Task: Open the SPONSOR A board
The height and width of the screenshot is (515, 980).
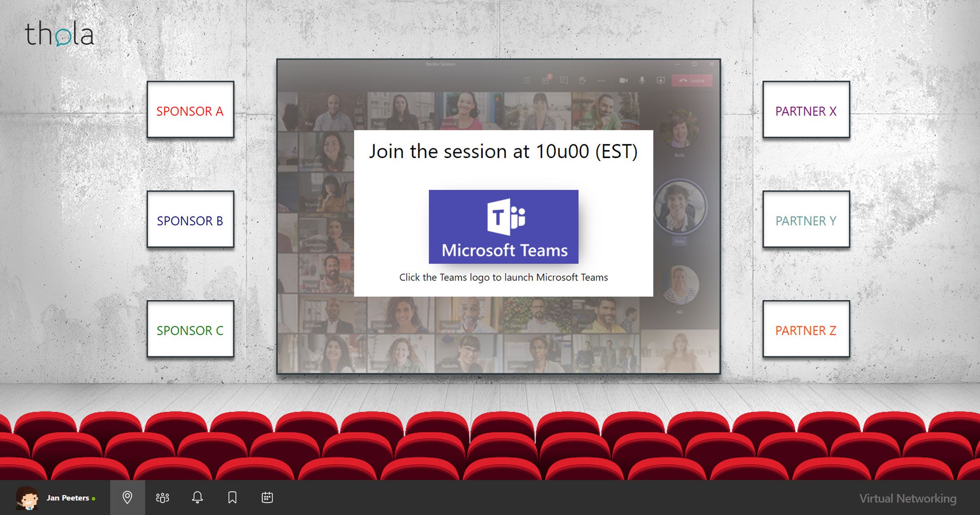Action: click(190, 109)
